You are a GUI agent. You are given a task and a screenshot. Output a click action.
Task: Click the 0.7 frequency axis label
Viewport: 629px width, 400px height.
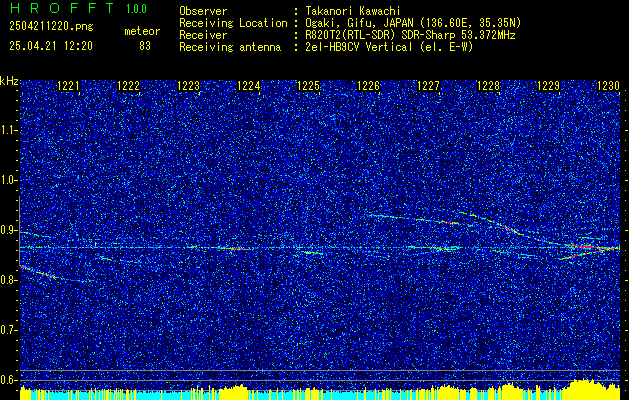[x=9, y=330]
